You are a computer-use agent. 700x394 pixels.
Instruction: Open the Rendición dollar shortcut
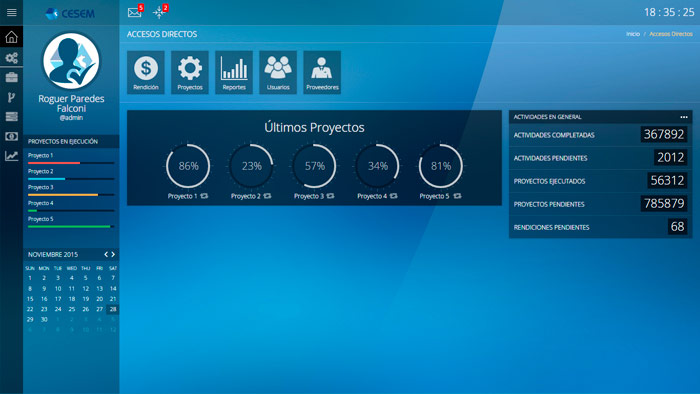pyautogui.click(x=146, y=72)
